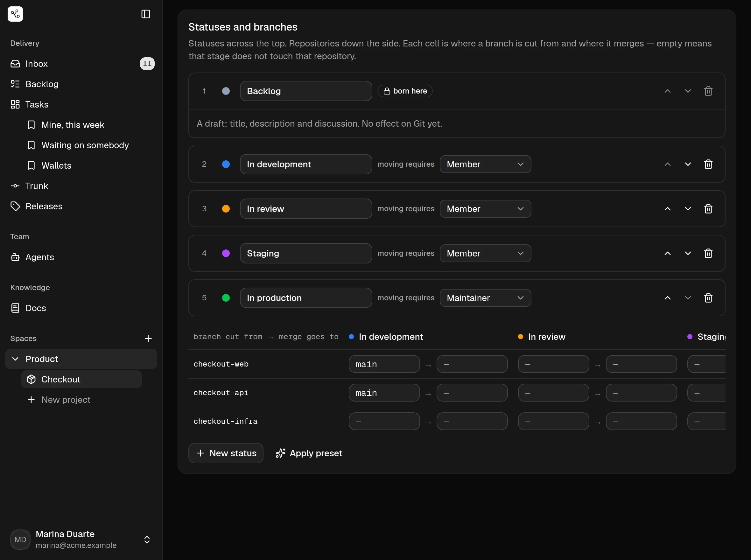Add a New status
This screenshot has width=751, height=560.
(x=226, y=453)
